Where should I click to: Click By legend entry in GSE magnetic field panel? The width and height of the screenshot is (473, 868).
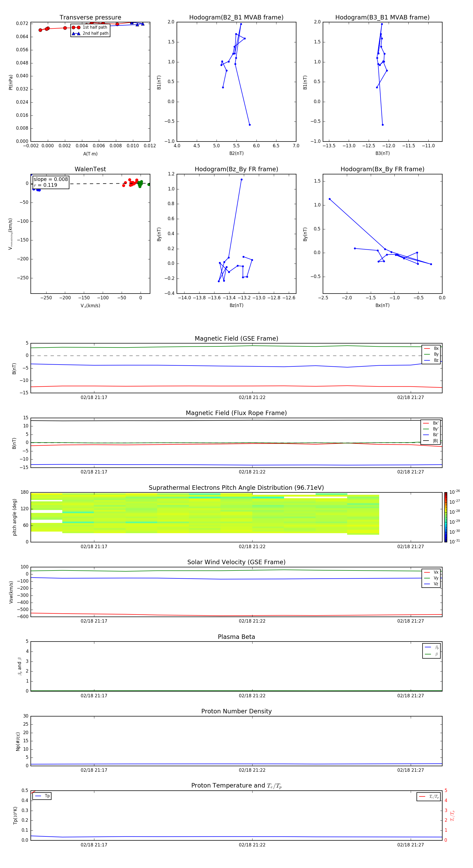431,354
